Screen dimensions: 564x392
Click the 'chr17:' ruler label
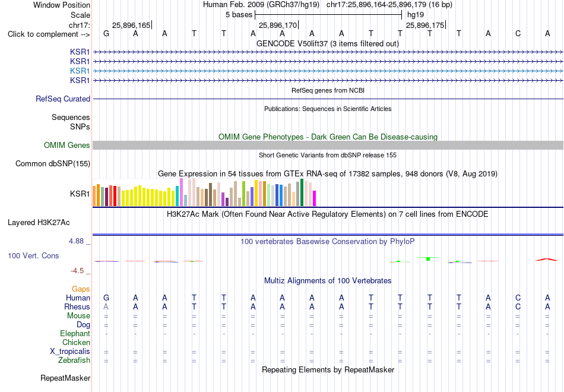[x=79, y=25]
